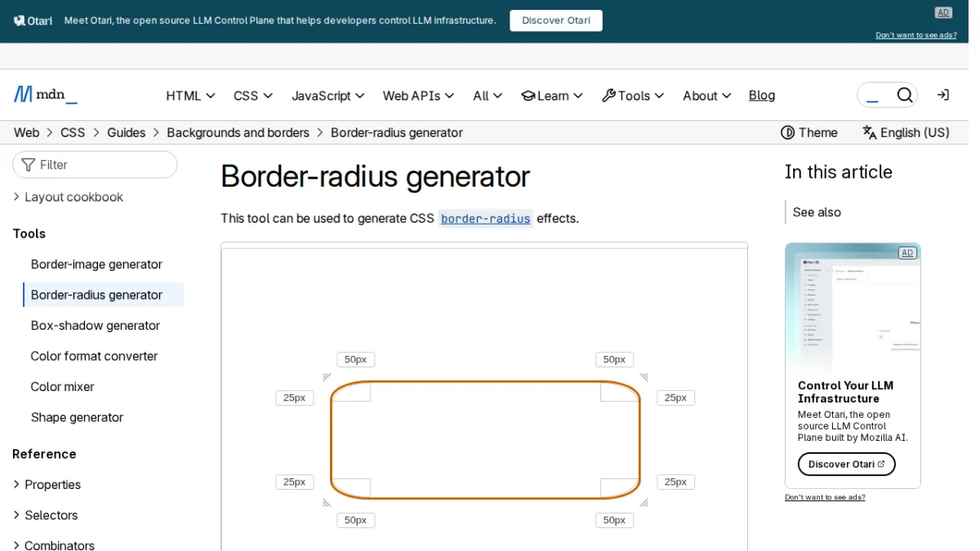Click the search magnifier icon
Screen dimensions: 980x551
[x=904, y=96]
